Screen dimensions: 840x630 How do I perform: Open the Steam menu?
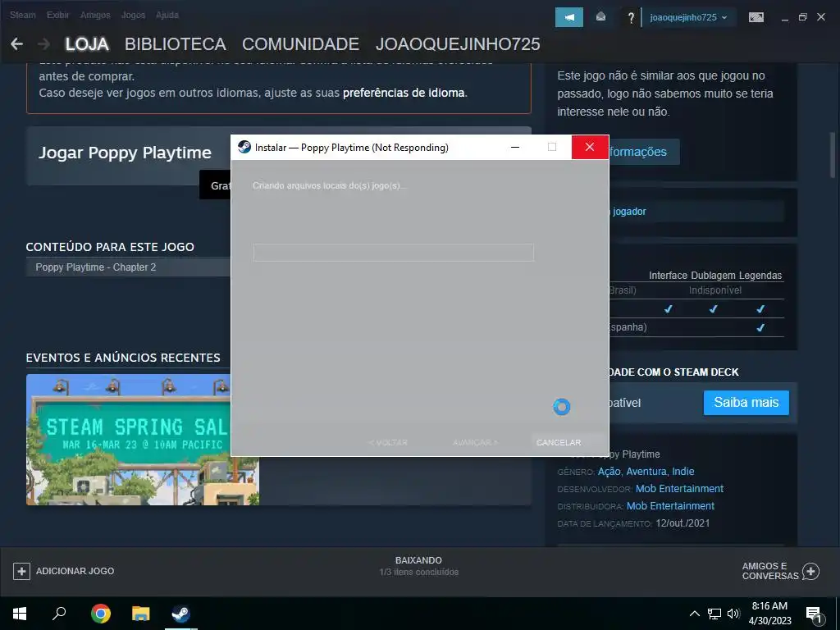point(22,15)
